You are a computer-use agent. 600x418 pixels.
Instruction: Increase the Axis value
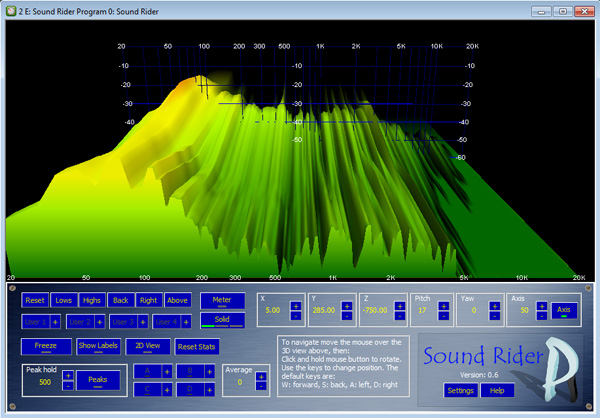pos(541,306)
